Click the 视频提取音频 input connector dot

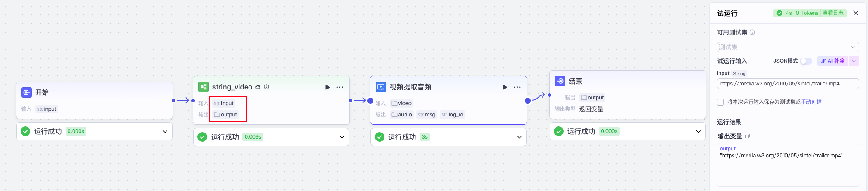click(370, 101)
